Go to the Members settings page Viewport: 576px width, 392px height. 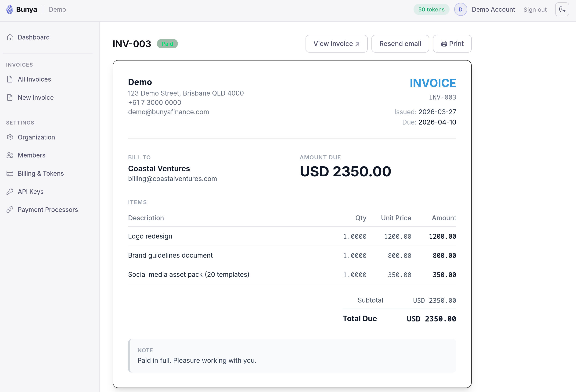(32, 155)
